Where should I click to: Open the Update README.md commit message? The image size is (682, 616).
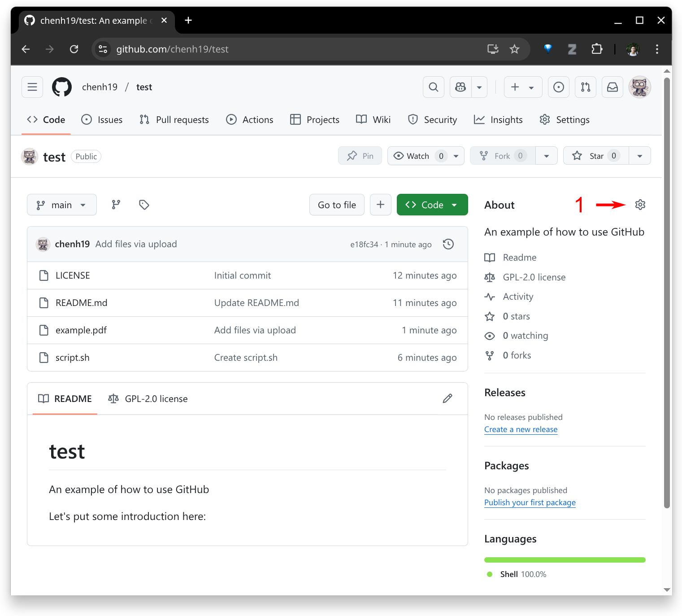click(x=256, y=303)
